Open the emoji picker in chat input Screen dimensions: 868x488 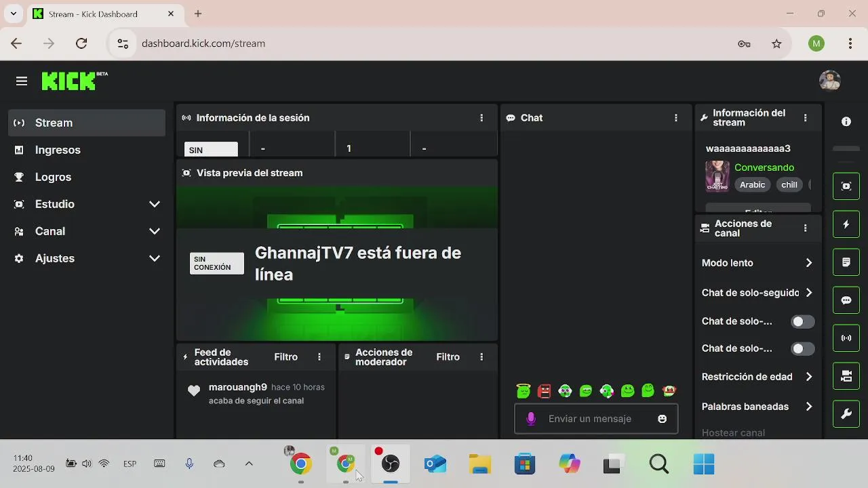pyautogui.click(x=662, y=419)
